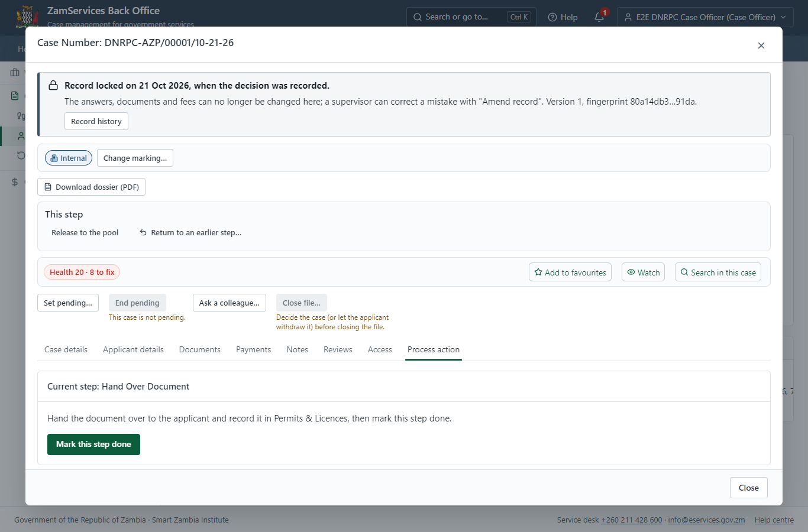The height and width of the screenshot is (532, 808).
Task: Open the notifications bell icon
Action: pos(599,17)
